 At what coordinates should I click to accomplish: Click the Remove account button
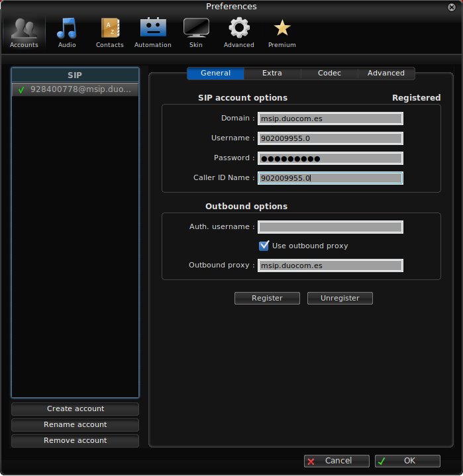coord(76,441)
